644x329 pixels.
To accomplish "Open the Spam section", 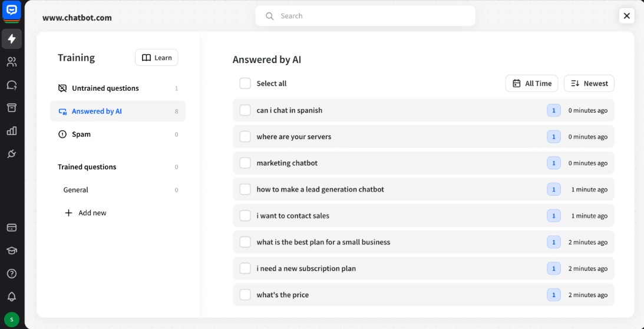I will click(x=118, y=134).
